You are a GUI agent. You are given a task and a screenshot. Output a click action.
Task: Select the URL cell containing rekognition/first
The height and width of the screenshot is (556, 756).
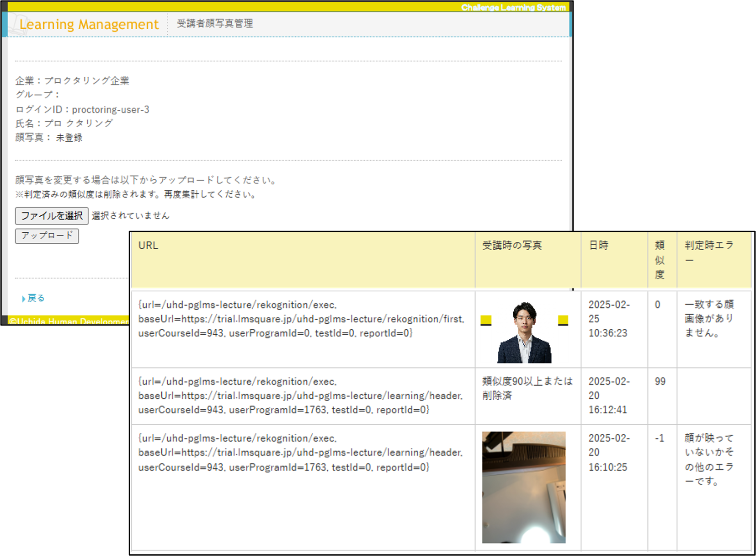click(x=302, y=319)
